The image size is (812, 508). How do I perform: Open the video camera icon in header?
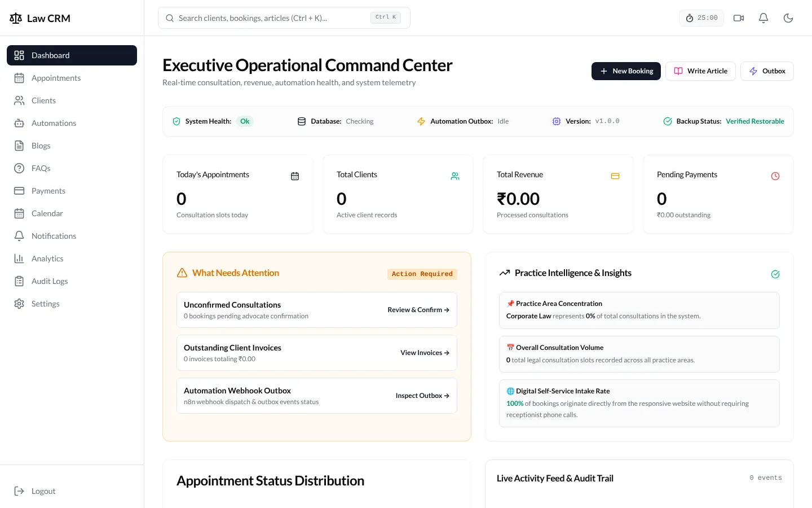click(739, 18)
